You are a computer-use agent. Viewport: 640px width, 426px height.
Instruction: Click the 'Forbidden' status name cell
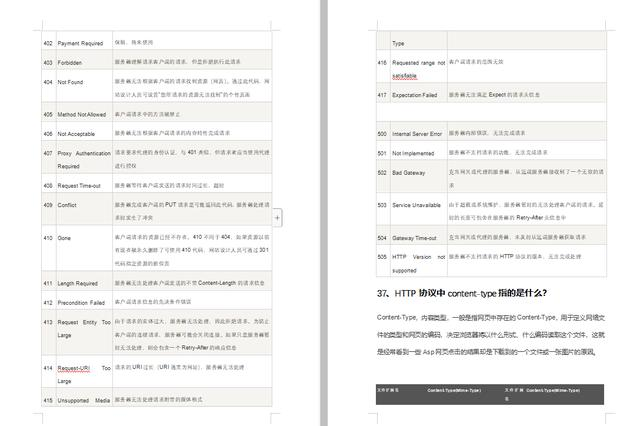coord(84,60)
